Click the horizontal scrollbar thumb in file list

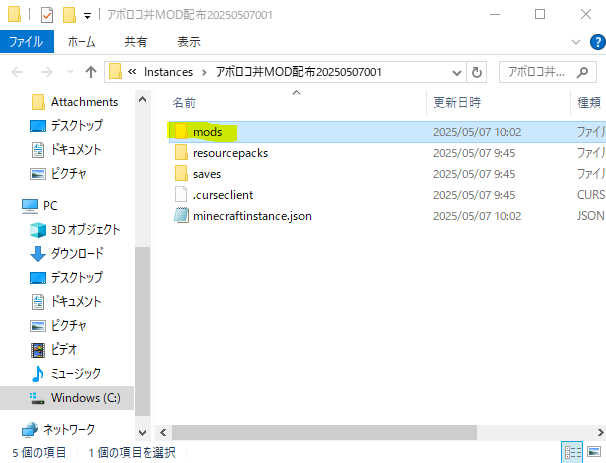pos(324,432)
